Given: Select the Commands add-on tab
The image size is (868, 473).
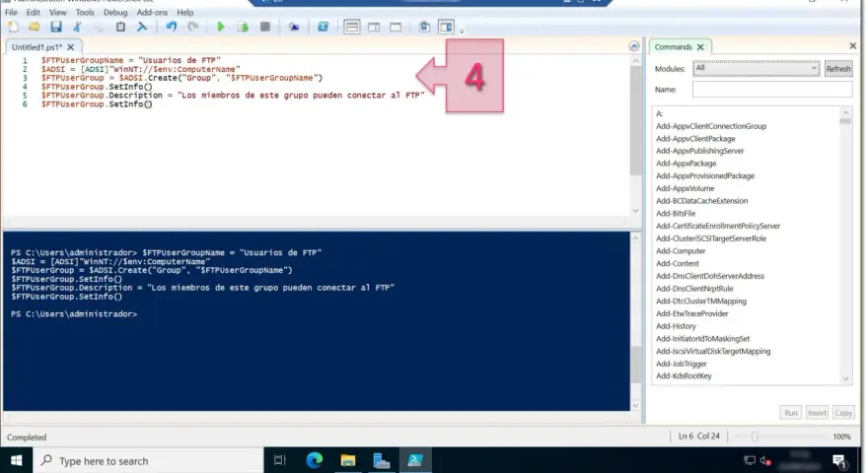Looking at the screenshot, I should coord(673,47).
